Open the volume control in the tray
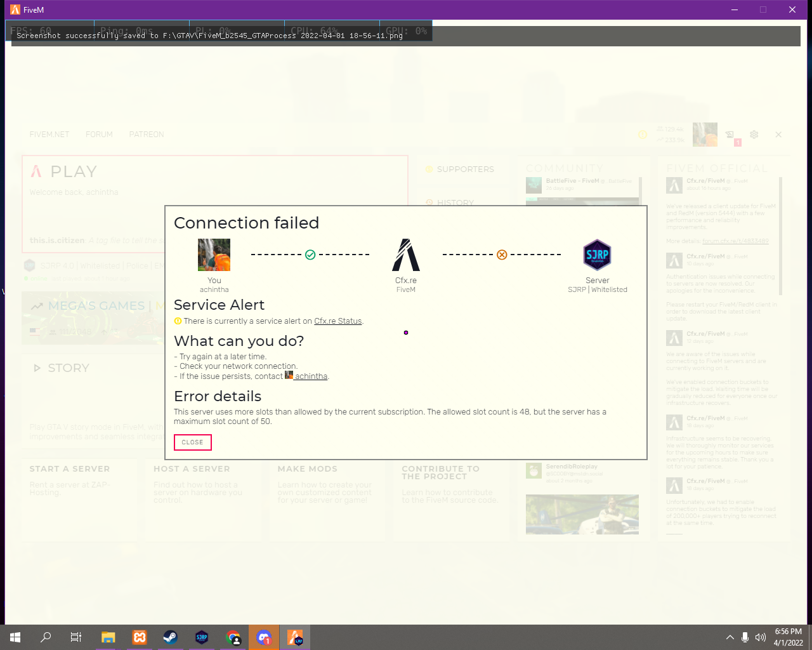The width and height of the screenshot is (812, 650). pos(761,637)
